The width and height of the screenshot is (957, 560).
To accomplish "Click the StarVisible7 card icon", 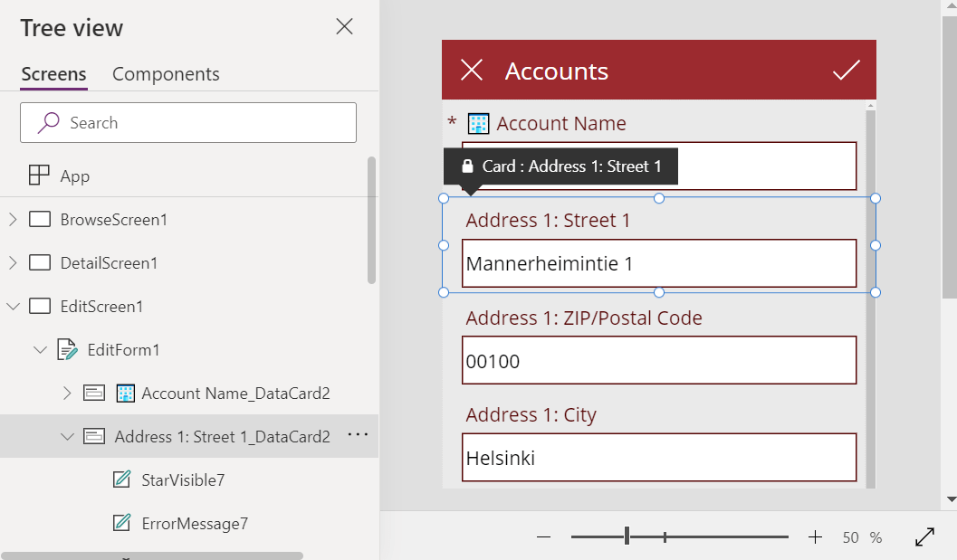I will pos(121,479).
